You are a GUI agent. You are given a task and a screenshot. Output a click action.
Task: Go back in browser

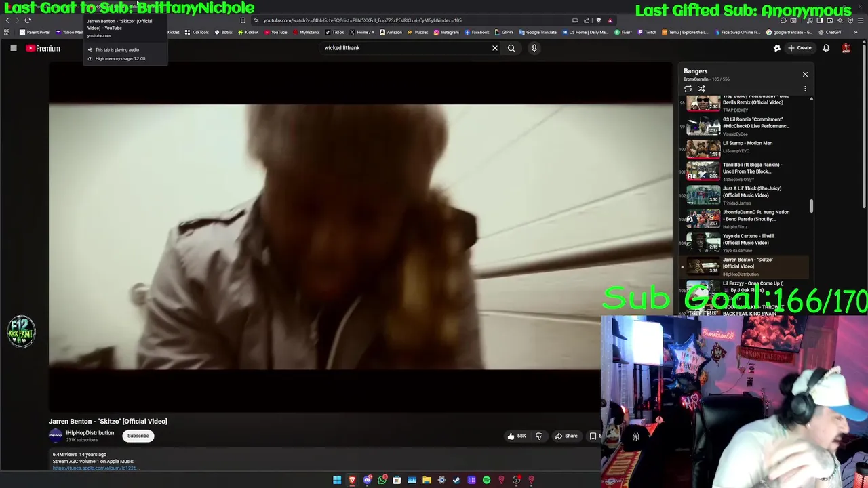coord(7,20)
